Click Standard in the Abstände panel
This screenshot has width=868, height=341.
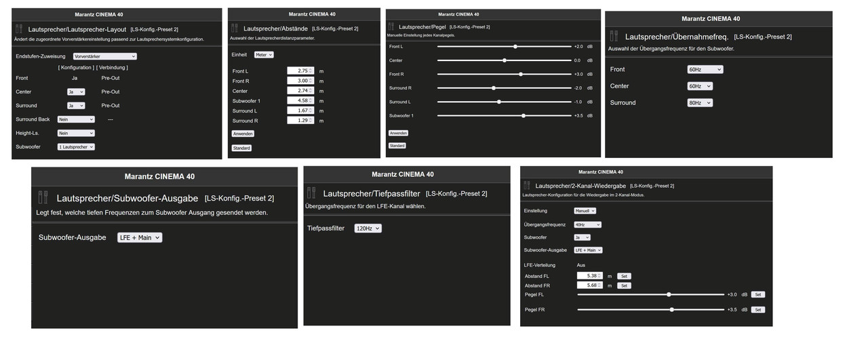point(241,148)
